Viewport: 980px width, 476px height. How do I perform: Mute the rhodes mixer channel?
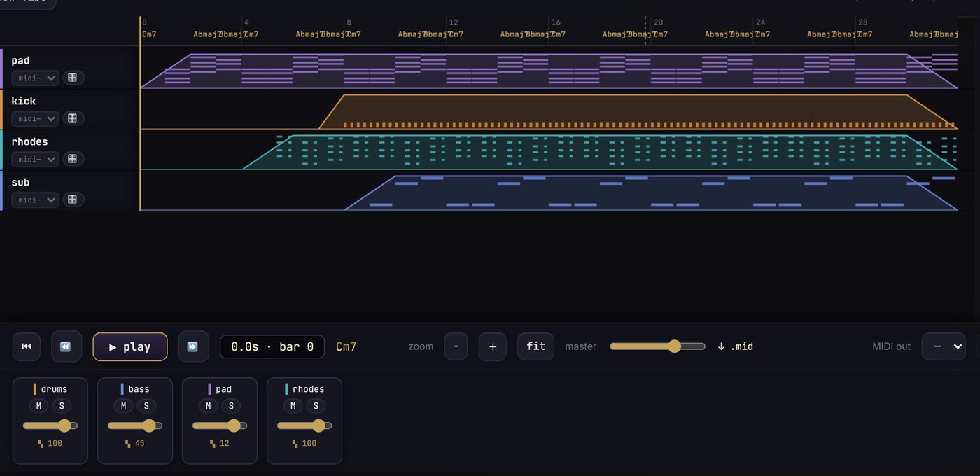coord(293,406)
